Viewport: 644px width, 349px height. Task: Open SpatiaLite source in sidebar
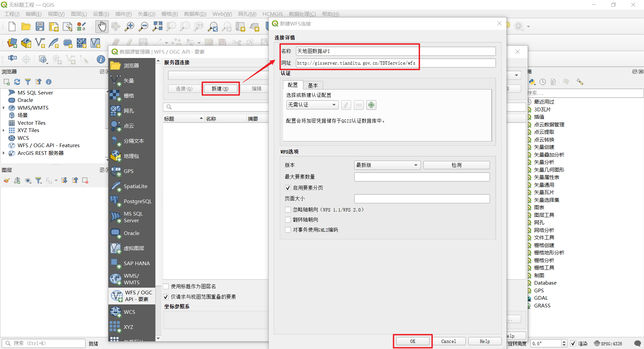pos(132,186)
